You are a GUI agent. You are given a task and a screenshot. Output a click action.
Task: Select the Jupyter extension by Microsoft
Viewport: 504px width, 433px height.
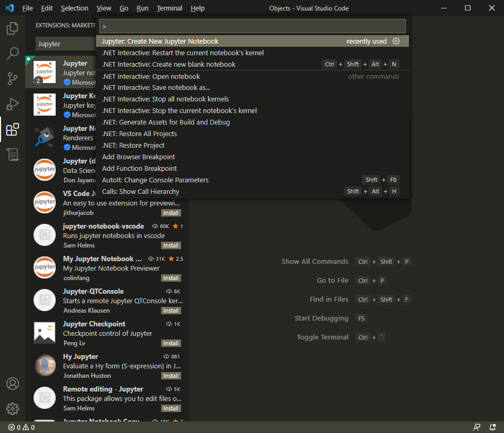[60, 72]
